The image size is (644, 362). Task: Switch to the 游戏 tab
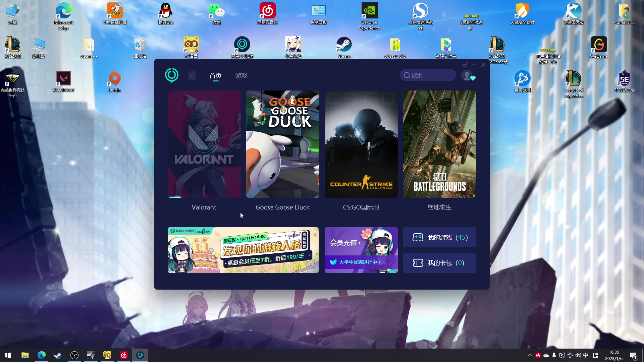(241, 76)
